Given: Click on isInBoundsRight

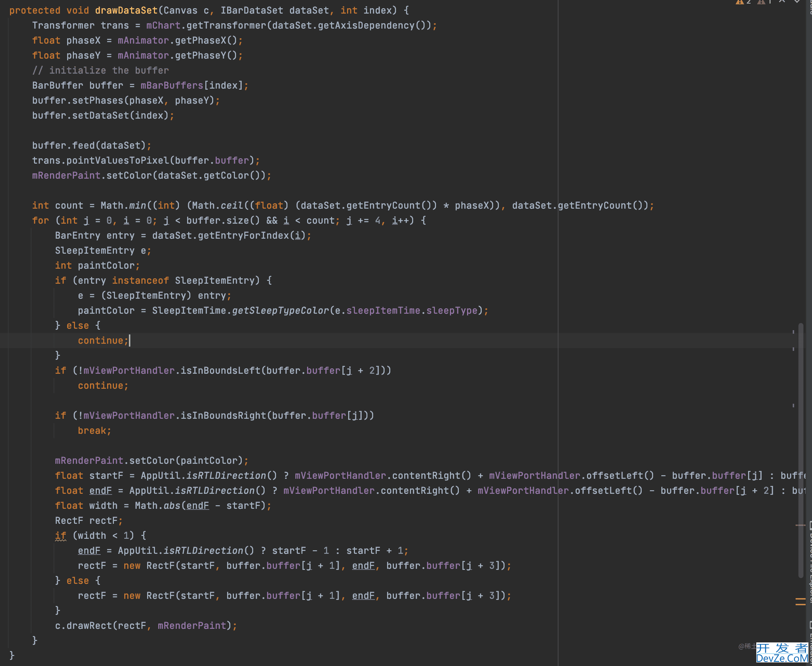Looking at the screenshot, I should coord(224,416).
